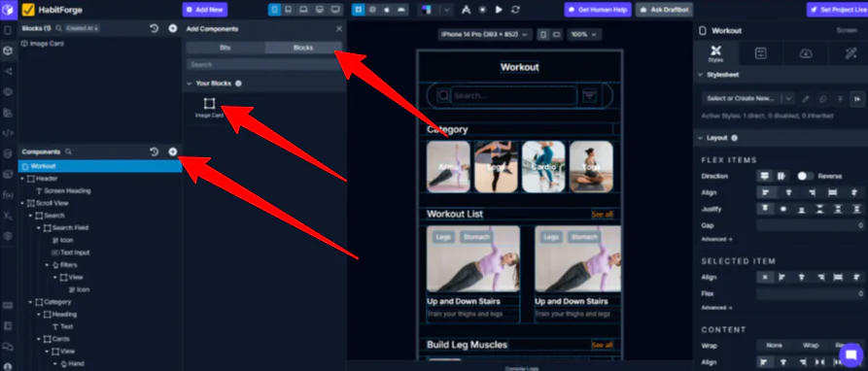The height and width of the screenshot is (371, 868).
Task: Set flex direction to column
Action: (765, 176)
